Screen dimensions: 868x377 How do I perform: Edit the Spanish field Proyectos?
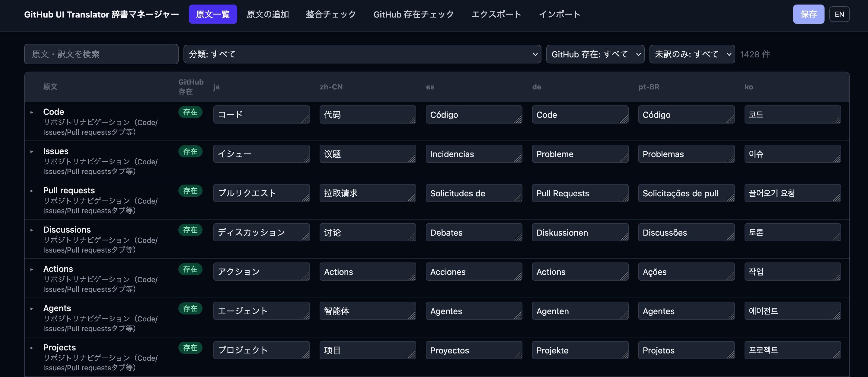point(474,350)
